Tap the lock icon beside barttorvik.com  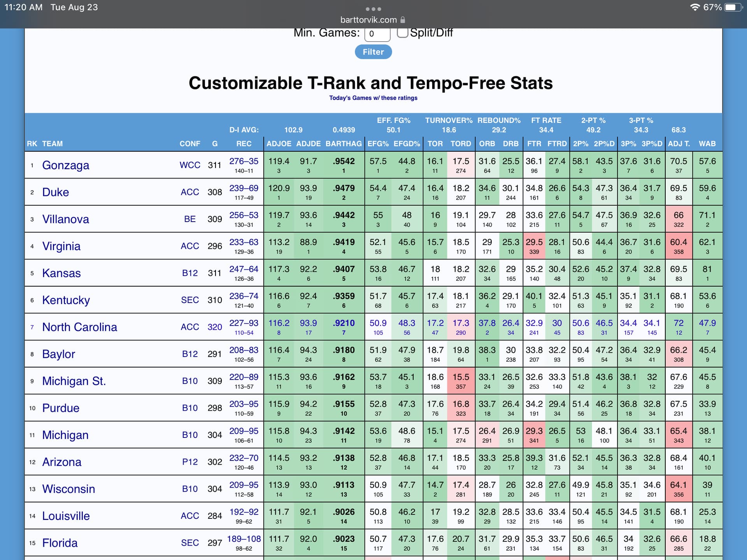tap(403, 19)
